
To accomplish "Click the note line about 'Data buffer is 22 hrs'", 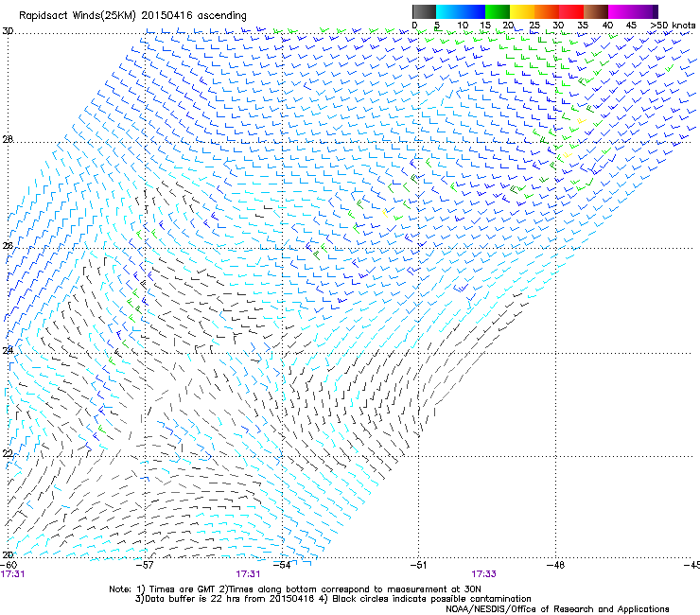I will (333, 599).
